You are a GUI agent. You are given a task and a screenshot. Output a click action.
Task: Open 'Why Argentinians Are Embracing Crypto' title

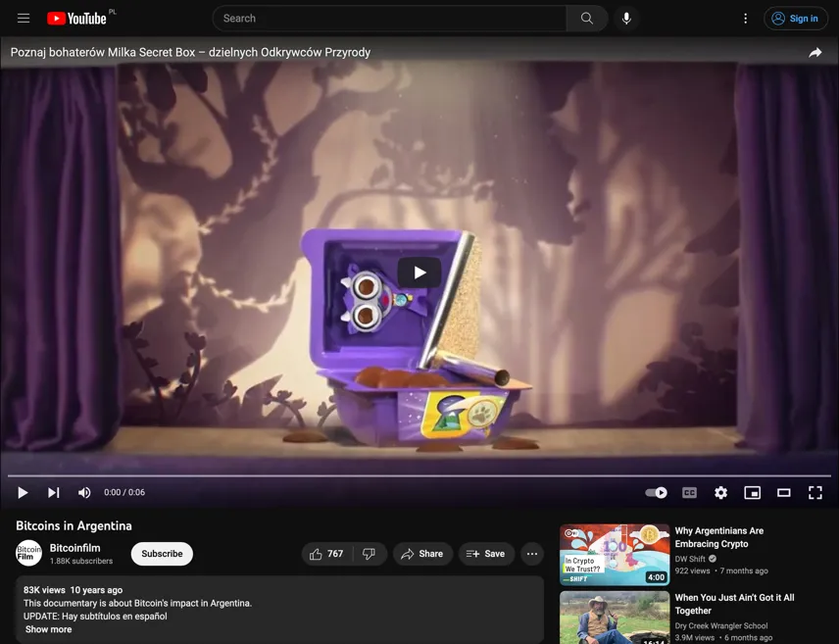point(719,537)
